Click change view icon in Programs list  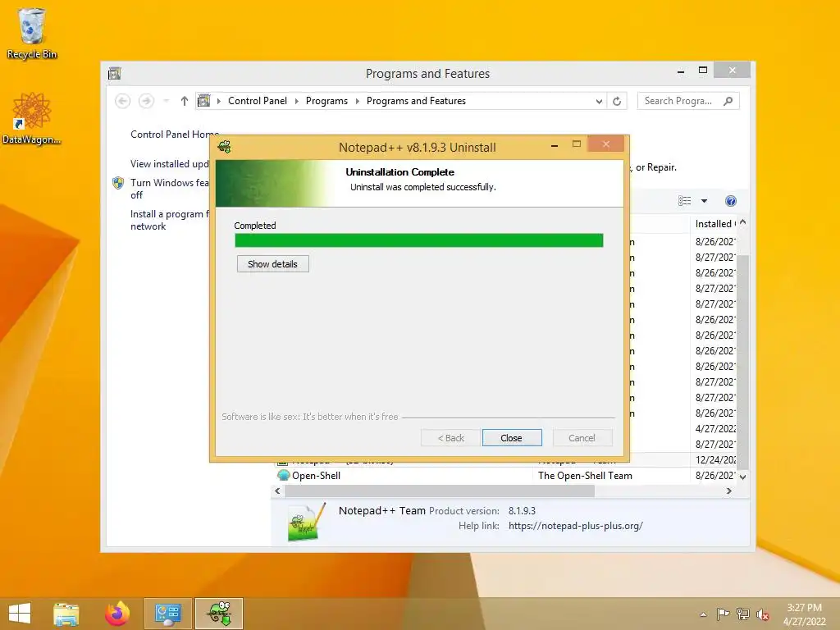pos(685,201)
